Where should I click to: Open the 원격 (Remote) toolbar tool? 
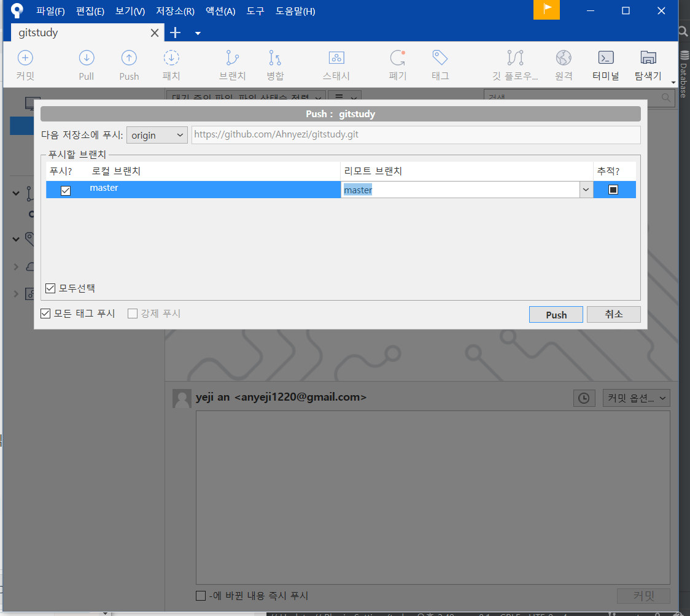click(x=564, y=65)
